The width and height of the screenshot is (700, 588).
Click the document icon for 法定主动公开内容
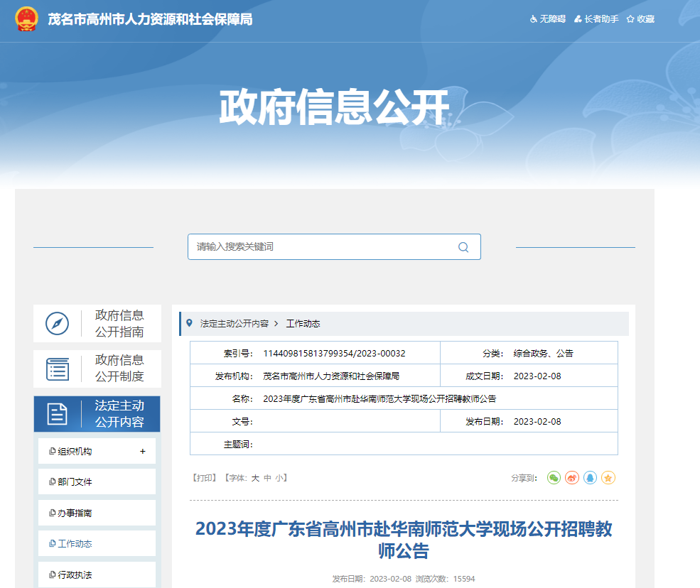point(57,414)
